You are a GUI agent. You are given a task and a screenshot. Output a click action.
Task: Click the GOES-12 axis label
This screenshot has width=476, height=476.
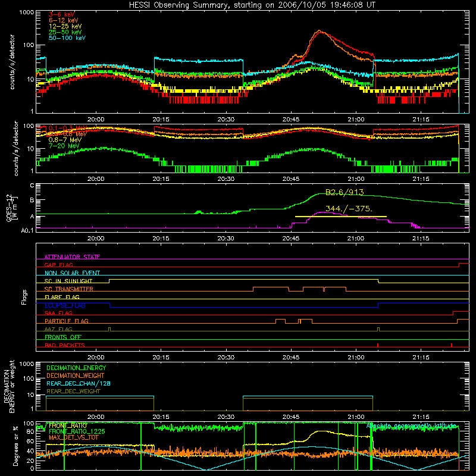12,208
